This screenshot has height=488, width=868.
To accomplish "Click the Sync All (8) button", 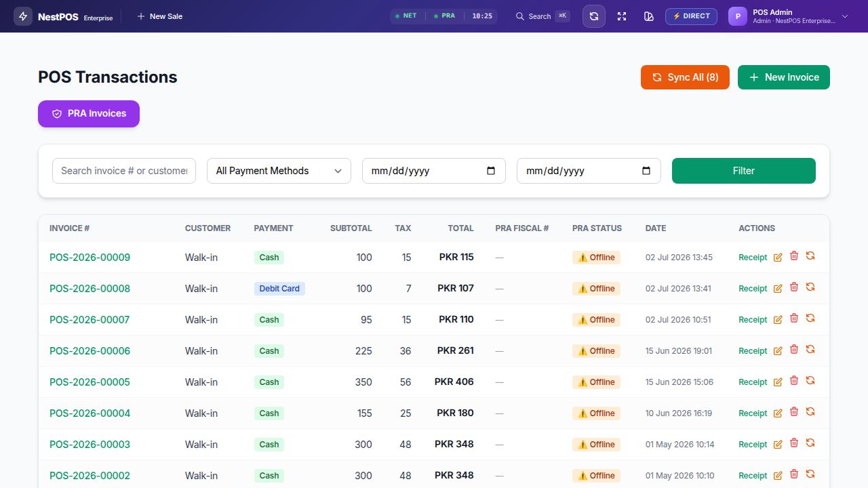I will 685,77.
